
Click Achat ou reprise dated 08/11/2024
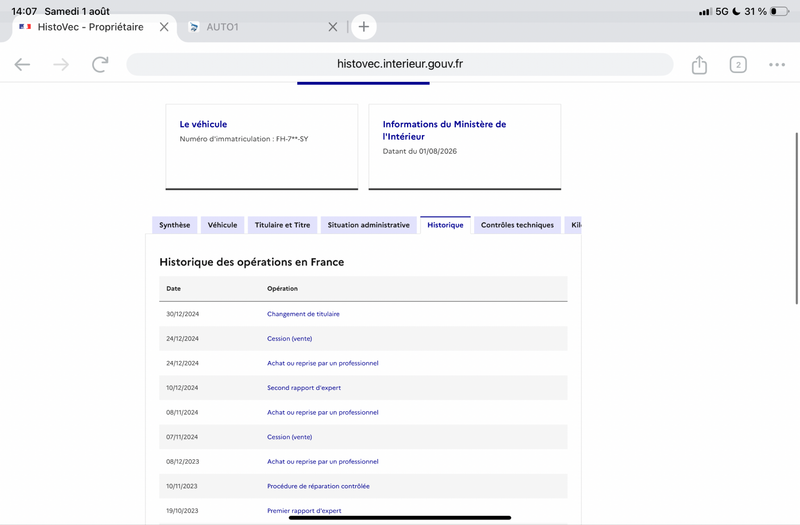(x=322, y=412)
